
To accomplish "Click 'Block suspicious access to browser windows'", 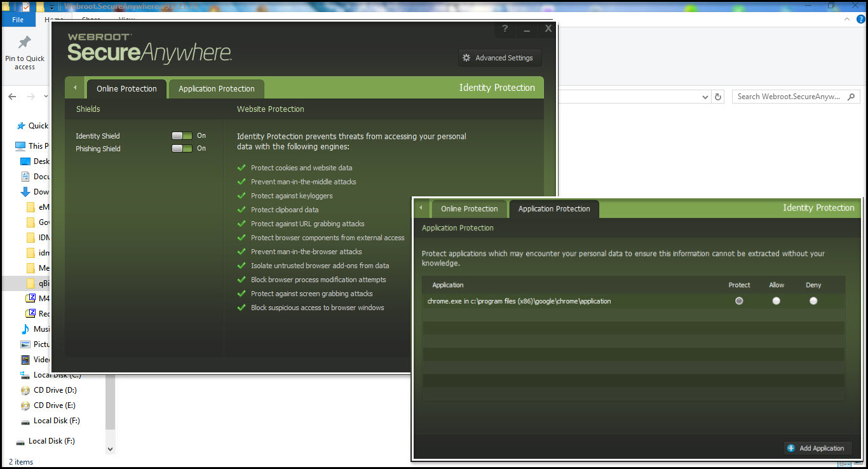I will pos(317,308).
